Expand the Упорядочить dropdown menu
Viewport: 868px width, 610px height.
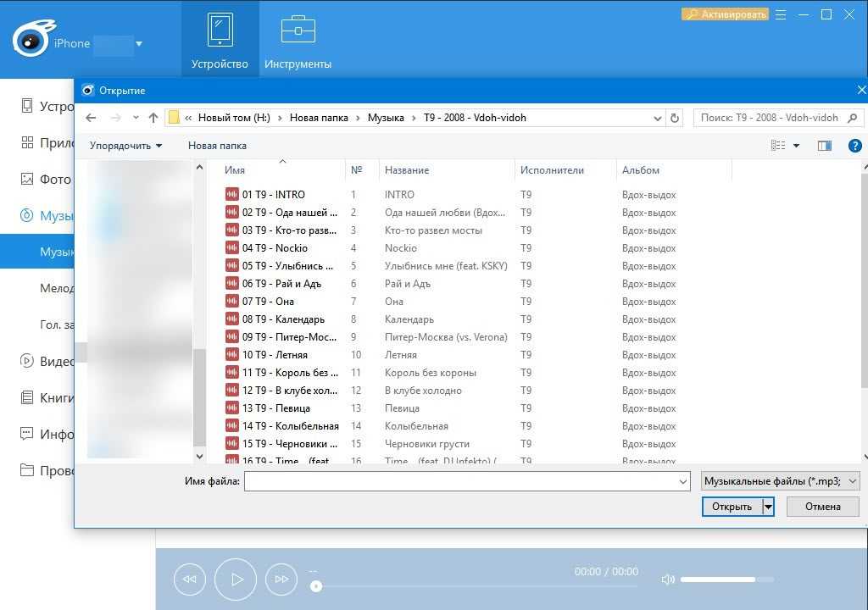pos(125,146)
